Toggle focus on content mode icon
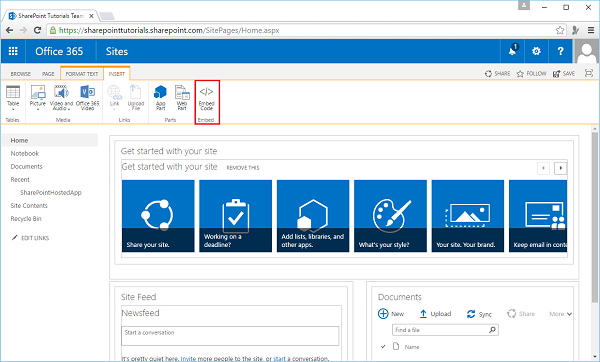 (x=589, y=73)
